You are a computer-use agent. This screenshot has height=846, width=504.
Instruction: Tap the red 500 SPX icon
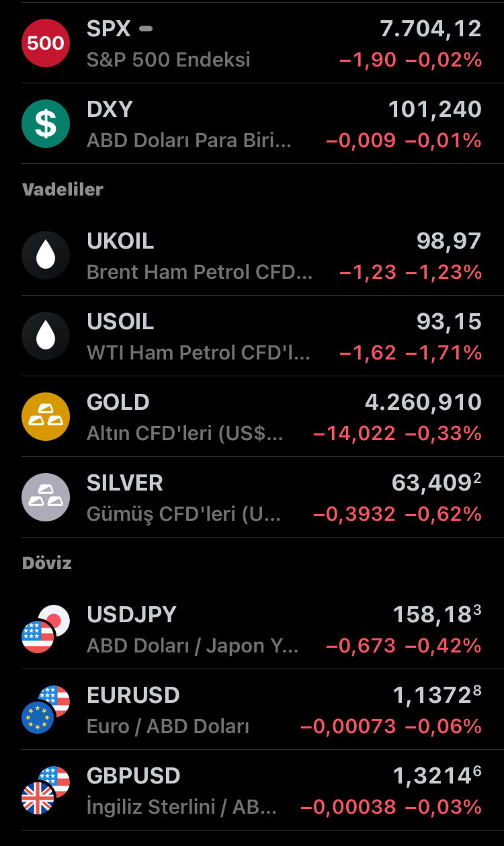click(46, 43)
